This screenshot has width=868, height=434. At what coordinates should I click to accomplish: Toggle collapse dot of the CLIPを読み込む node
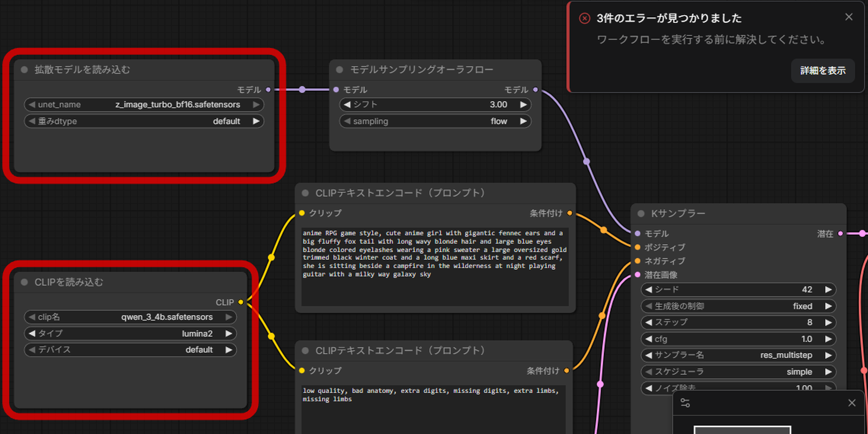[x=24, y=282]
